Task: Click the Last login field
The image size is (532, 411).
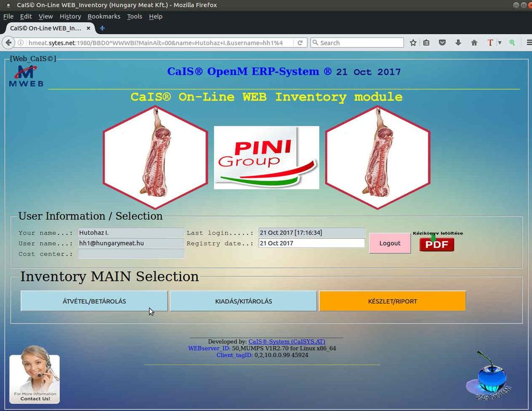Action: click(x=312, y=233)
